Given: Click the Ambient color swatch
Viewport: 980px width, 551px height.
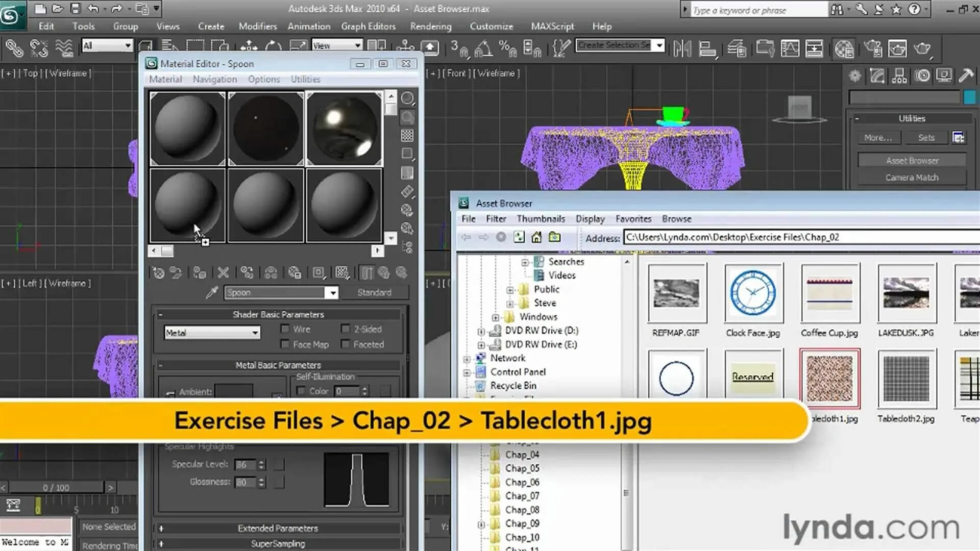Looking at the screenshot, I should 233,391.
